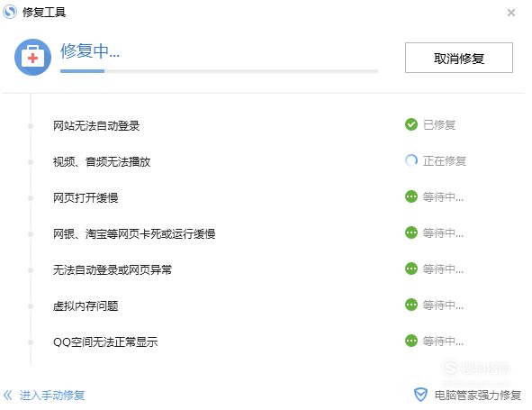Click the 取消修复 button

459,58
